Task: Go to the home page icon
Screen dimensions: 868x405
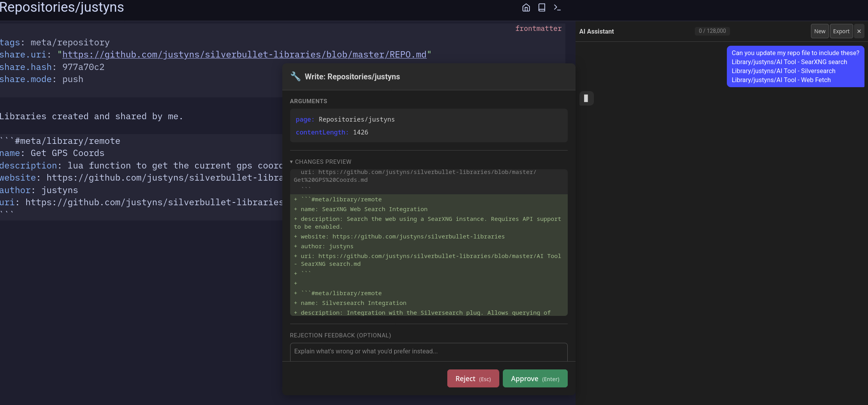Action: pyautogui.click(x=526, y=8)
